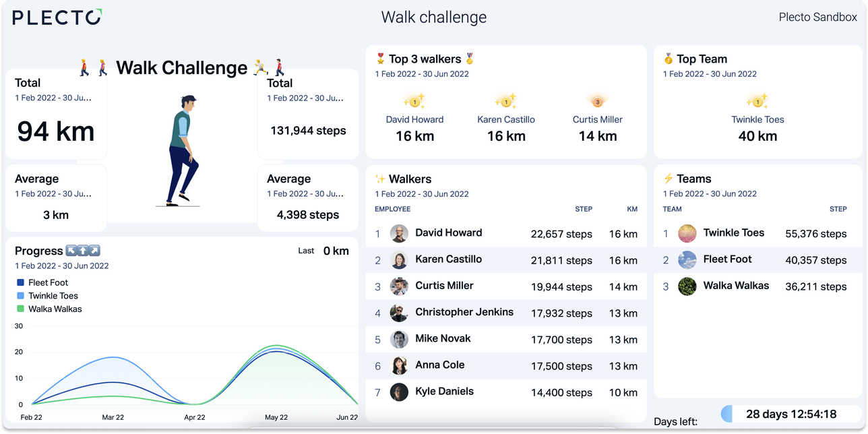
Task: Click the 3 km average value
Action: [x=56, y=215]
